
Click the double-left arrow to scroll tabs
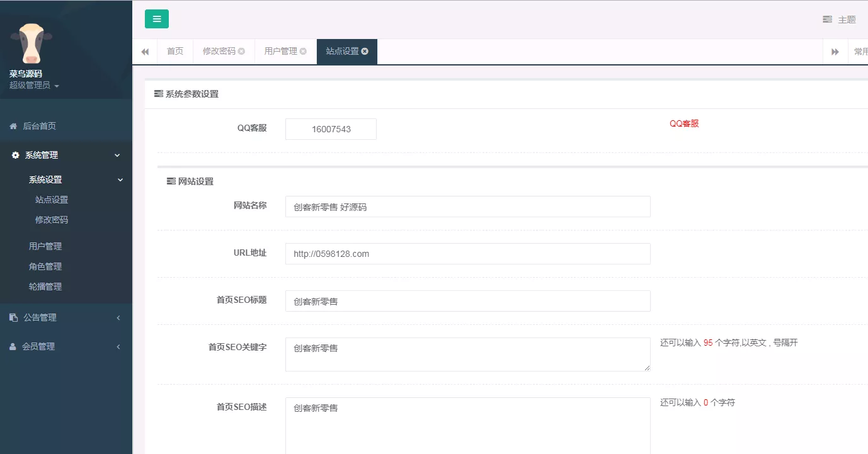point(144,51)
